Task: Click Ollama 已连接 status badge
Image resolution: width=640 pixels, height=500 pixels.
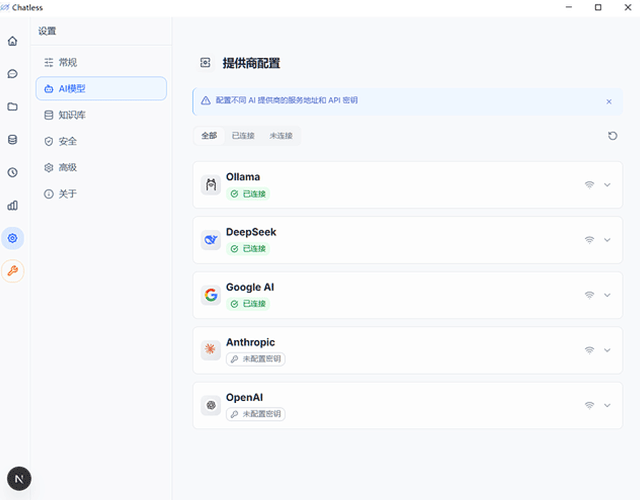Action: coord(248,194)
